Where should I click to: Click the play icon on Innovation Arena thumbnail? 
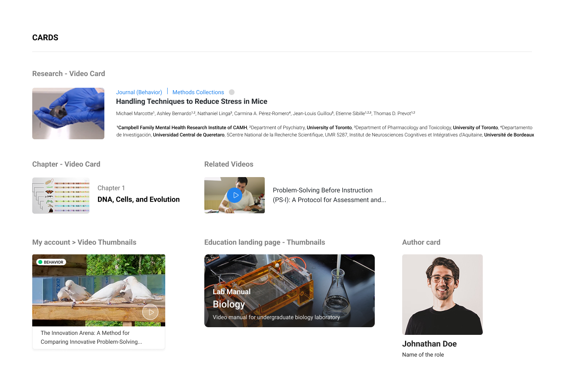[x=150, y=312]
